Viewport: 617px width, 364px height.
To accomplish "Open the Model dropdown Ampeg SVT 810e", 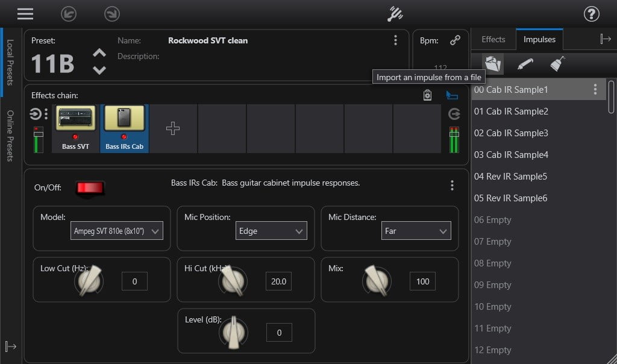I will [117, 231].
